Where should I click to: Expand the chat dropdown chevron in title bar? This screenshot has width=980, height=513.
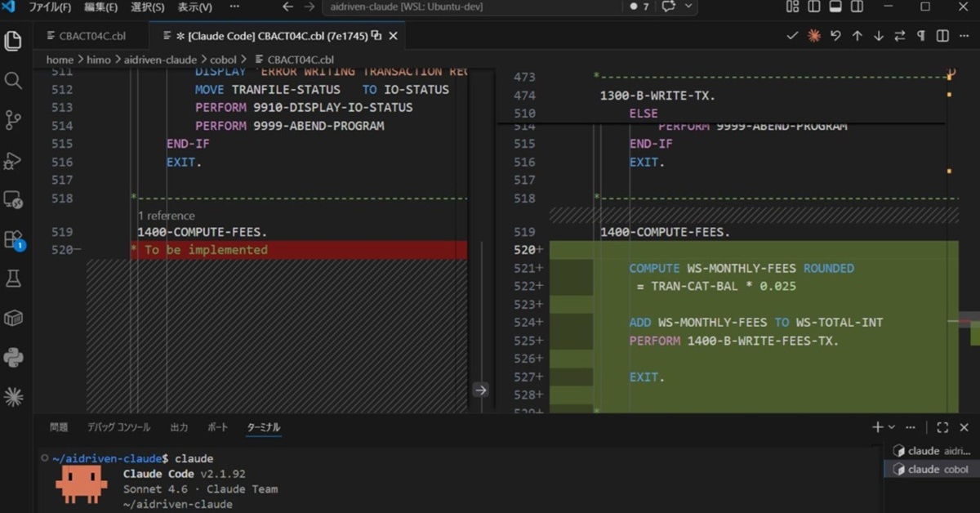coord(688,7)
